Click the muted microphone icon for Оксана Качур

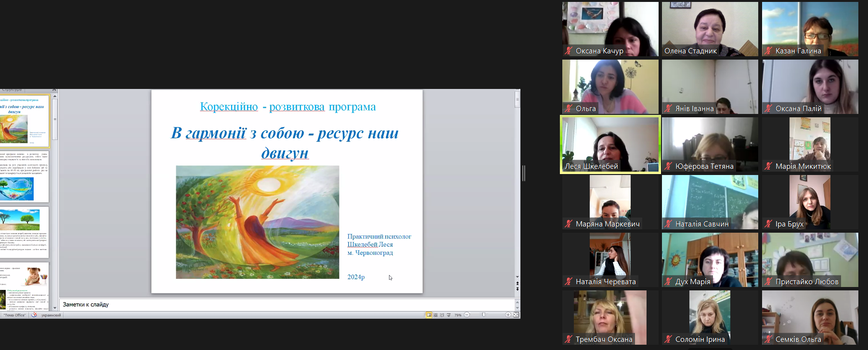[x=569, y=50]
